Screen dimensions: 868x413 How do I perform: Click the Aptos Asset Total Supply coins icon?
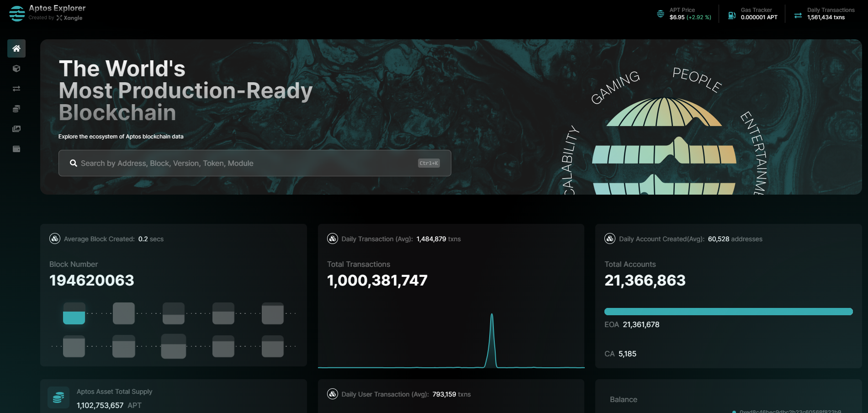(x=58, y=397)
